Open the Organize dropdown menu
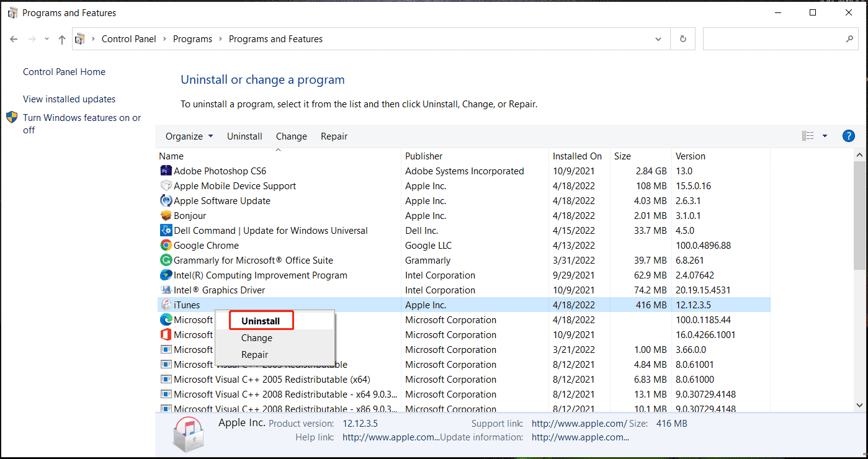The image size is (868, 459). (x=189, y=136)
